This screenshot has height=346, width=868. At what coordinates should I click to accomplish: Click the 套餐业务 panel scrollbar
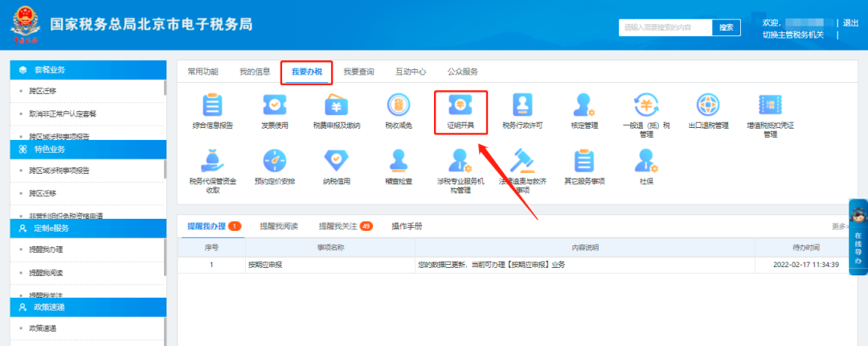tap(165, 88)
